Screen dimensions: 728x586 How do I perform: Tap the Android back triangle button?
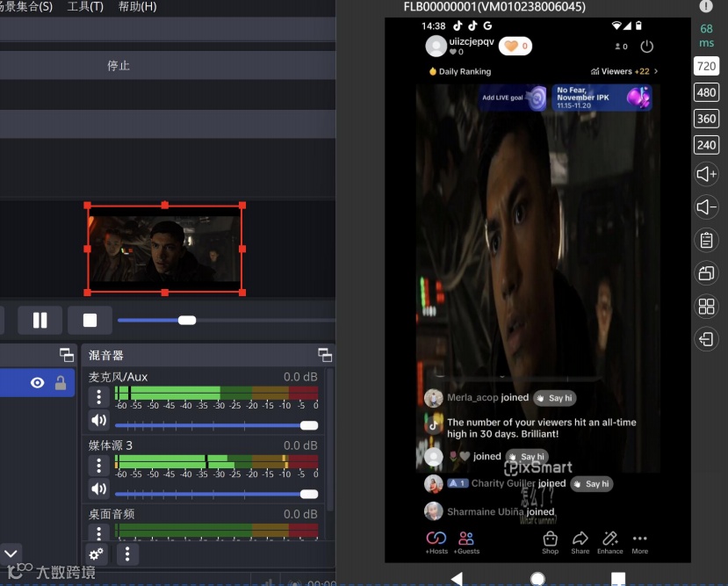point(457,579)
